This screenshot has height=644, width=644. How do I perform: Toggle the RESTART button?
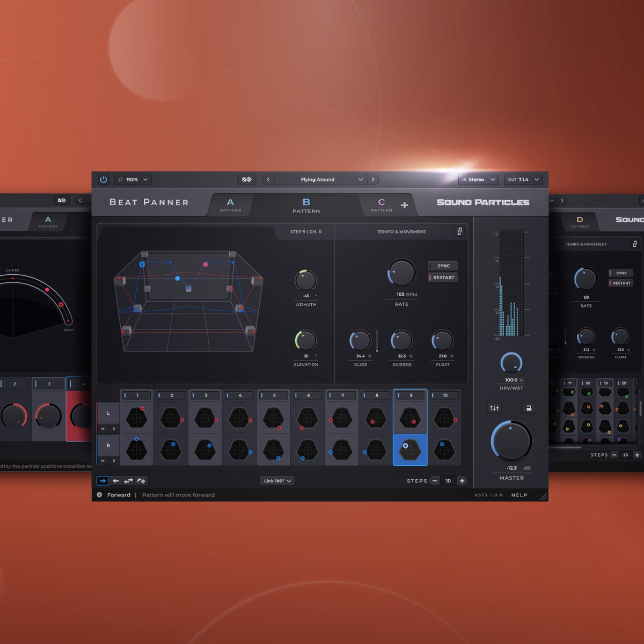443,277
